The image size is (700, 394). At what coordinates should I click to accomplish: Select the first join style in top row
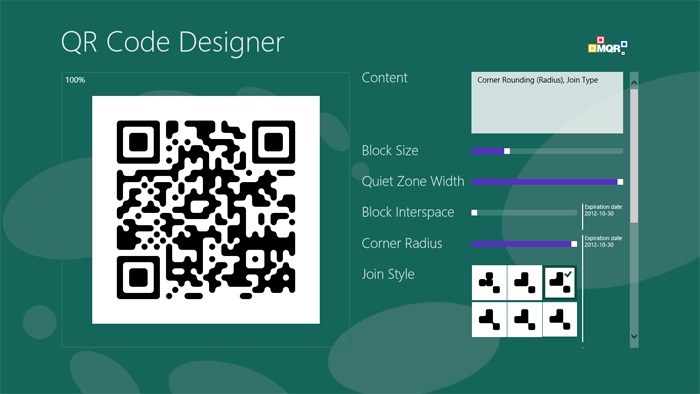tap(489, 282)
